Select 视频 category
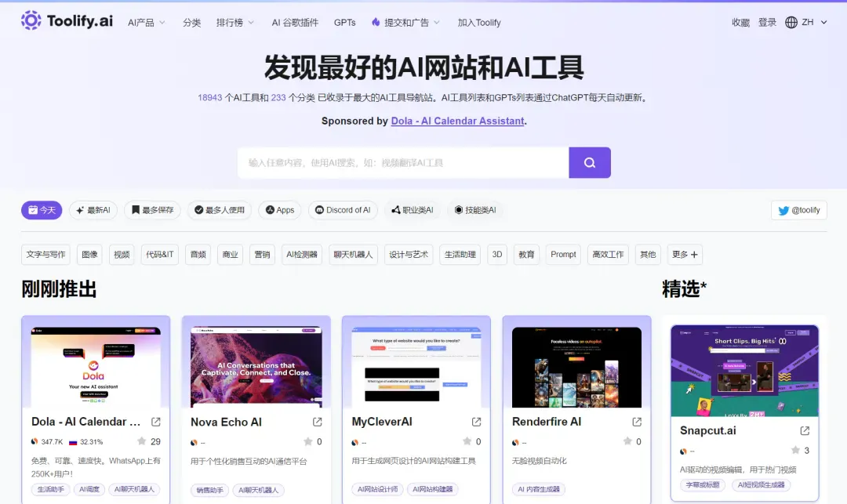 [122, 254]
